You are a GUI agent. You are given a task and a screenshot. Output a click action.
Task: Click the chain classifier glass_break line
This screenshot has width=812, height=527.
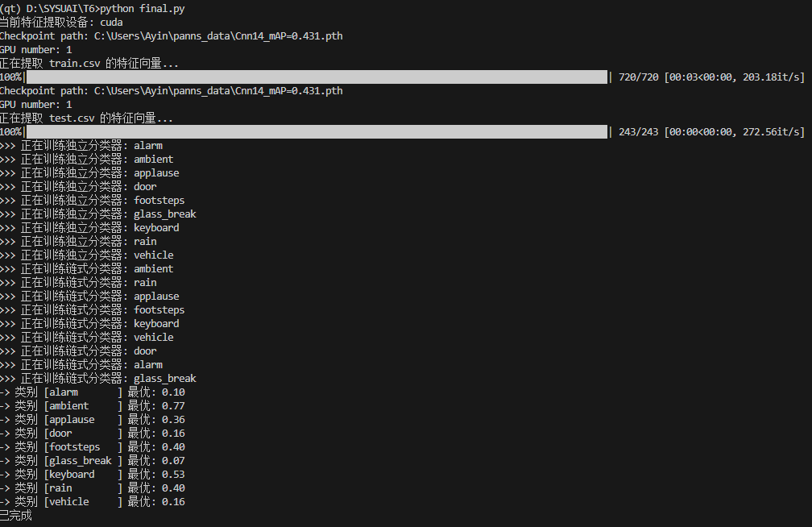click(x=98, y=378)
